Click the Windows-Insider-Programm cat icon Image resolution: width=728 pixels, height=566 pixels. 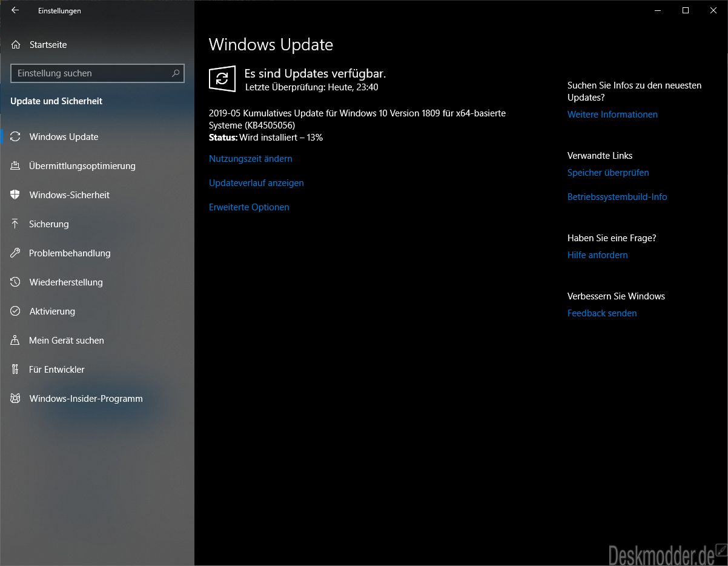pos(16,398)
